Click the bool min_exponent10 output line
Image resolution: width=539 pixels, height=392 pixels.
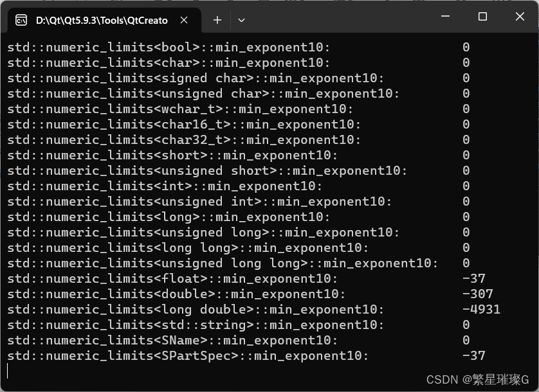193,47
